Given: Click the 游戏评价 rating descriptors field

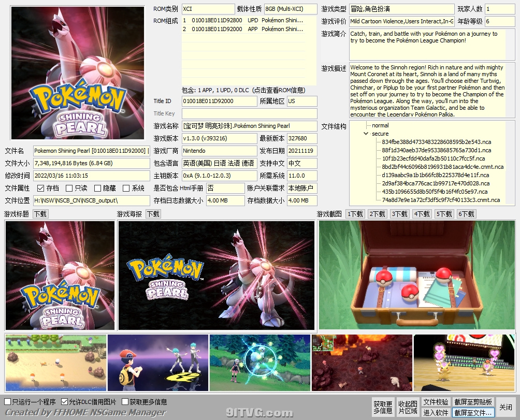Looking at the screenshot, I should (x=401, y=21).
